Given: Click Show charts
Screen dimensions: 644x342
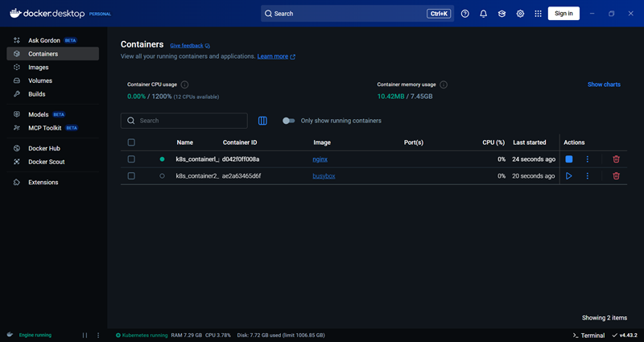Looking at the screenshot, I should click(604, 84).
